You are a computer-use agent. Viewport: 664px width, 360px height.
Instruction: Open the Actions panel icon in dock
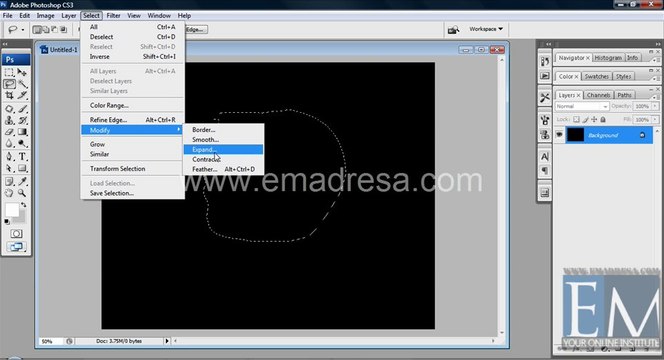[545, 76]
